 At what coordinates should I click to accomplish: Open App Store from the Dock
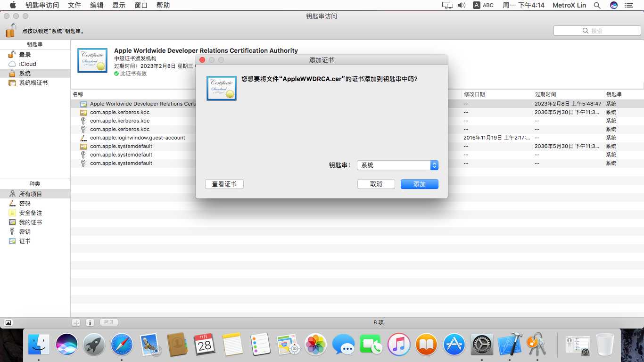[454, 345]
